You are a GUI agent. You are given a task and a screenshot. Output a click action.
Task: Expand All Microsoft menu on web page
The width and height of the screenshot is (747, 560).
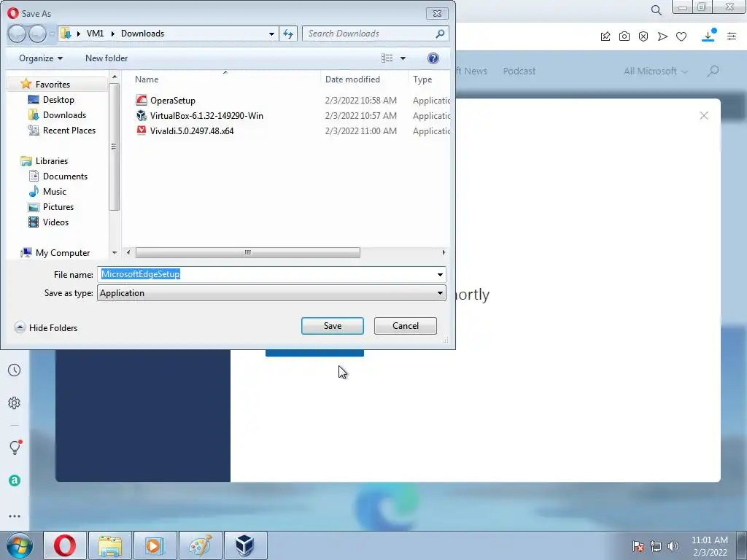[x=656, y=71]
